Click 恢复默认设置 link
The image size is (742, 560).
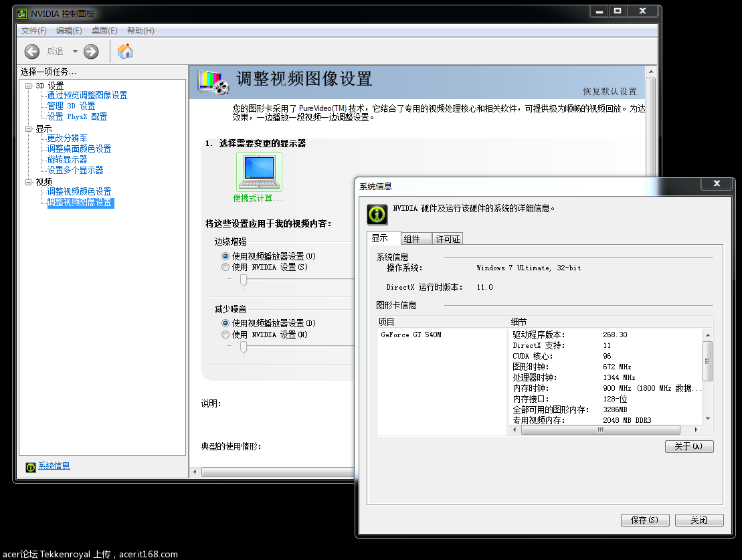point(610,92)
